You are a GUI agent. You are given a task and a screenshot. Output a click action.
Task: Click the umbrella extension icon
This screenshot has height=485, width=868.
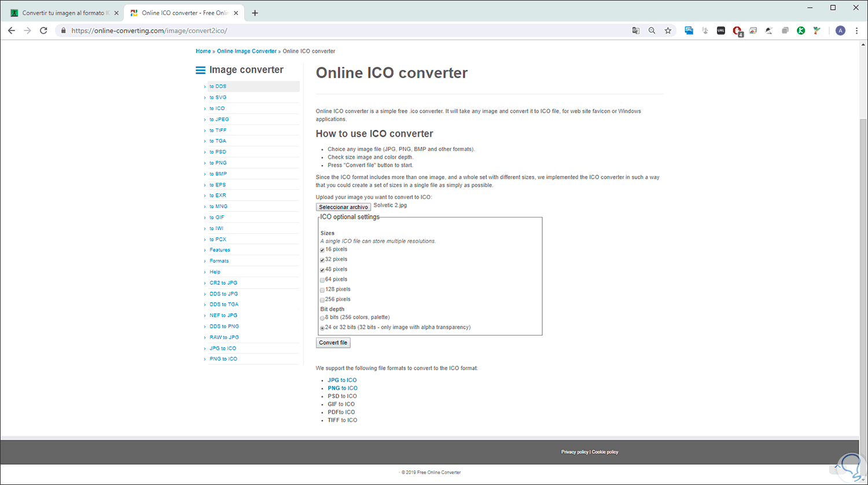coord(769,31)
